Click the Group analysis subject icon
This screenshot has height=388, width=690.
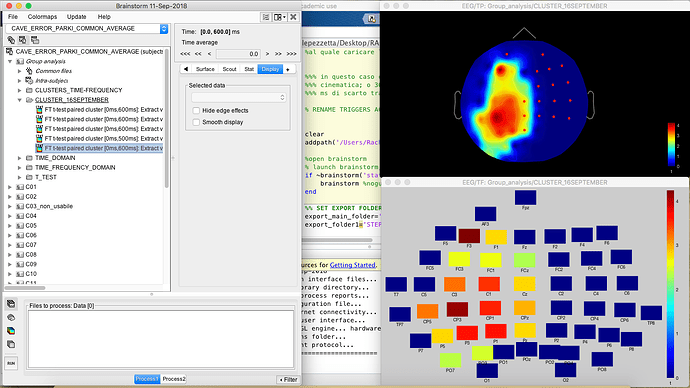[20, 61]
